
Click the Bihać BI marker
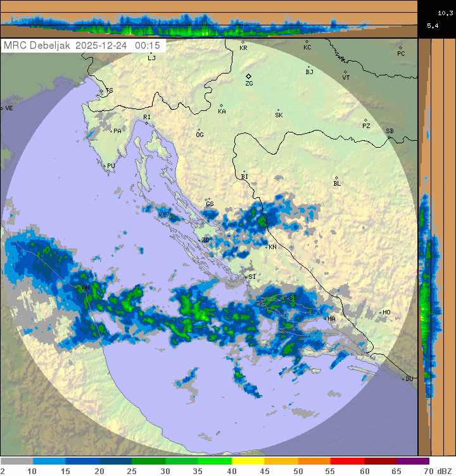(x=244, y=172)
